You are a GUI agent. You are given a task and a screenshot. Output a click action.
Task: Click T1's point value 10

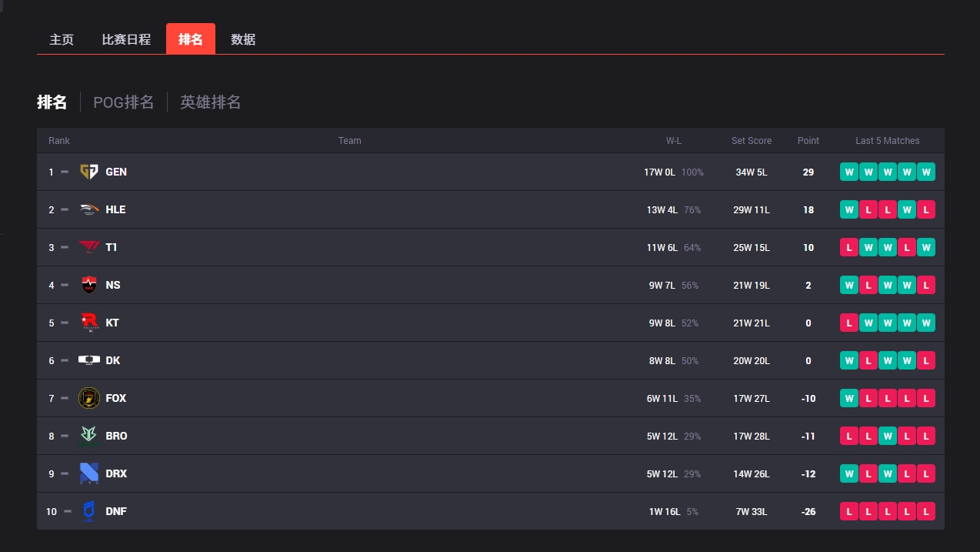tap(808, 248)
